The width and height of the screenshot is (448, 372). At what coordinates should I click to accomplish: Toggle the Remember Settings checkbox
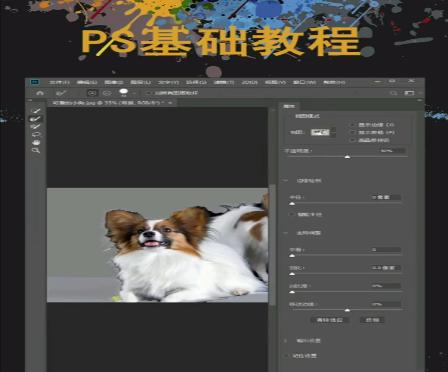click(286, 356)
